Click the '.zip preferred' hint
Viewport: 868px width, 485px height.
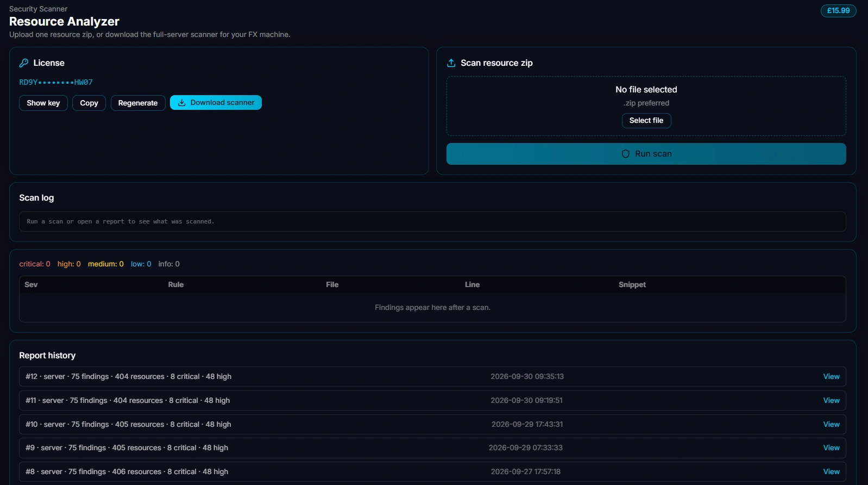click(646, 103)
